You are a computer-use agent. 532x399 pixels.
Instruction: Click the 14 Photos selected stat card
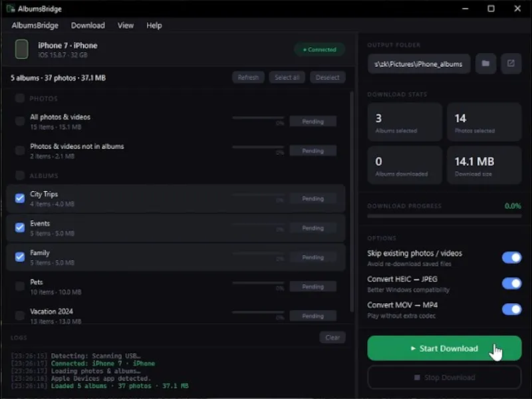484,122
